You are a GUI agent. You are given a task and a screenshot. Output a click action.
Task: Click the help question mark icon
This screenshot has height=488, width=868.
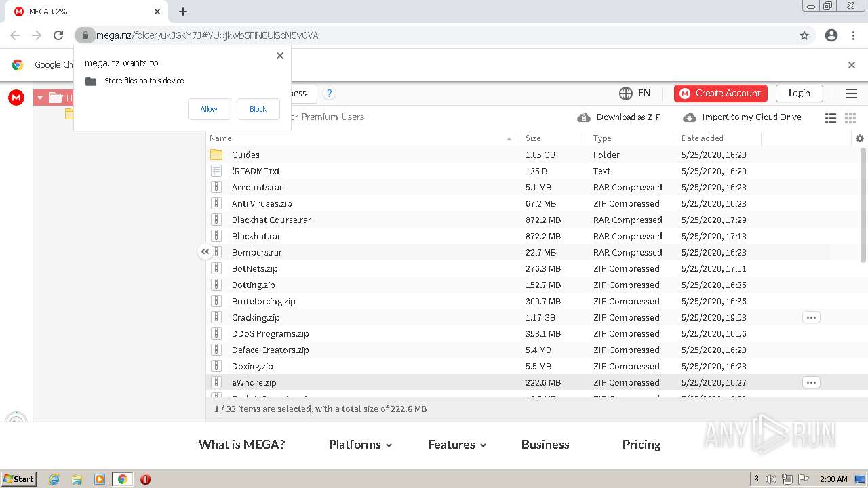(329, 94)
